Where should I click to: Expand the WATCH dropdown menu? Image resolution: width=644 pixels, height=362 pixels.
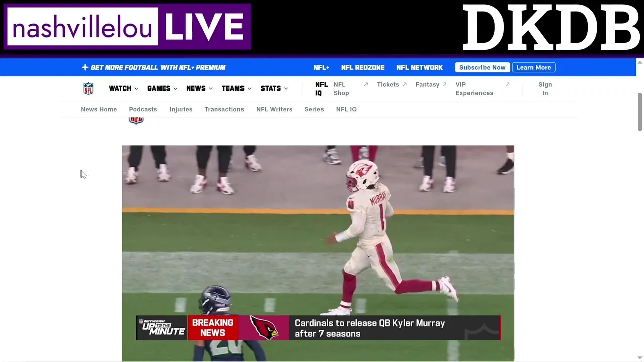click(x=123, y=88)
